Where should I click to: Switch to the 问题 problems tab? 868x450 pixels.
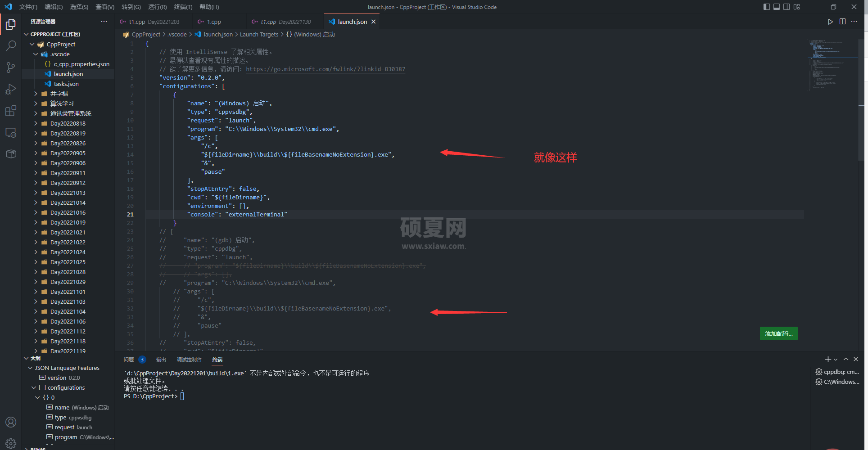129,360
